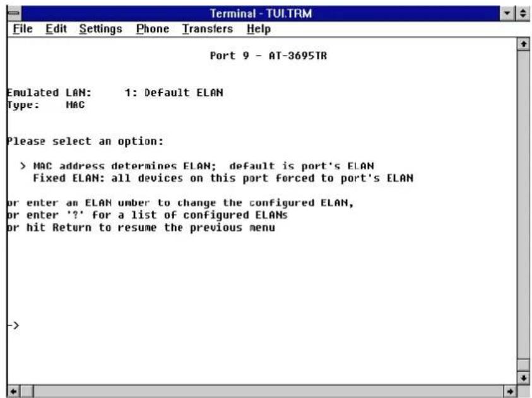This screenshot has height=398, width=532.
Task: Click the horizontal scrollbar right arrow
Action: [511, 391]
